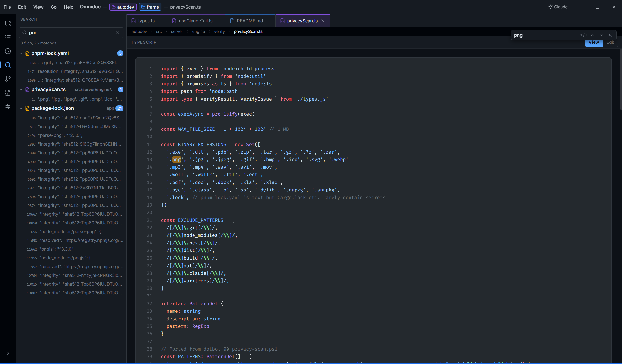Open the recent history clock icon
The height and width of the screenshot is (364, 622).
click(8, 51)
